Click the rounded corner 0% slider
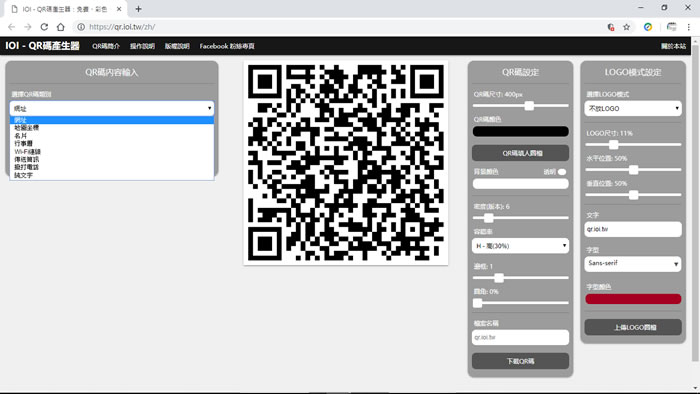Viewport: 700px width, 394px height. click(x=520, y=303)
